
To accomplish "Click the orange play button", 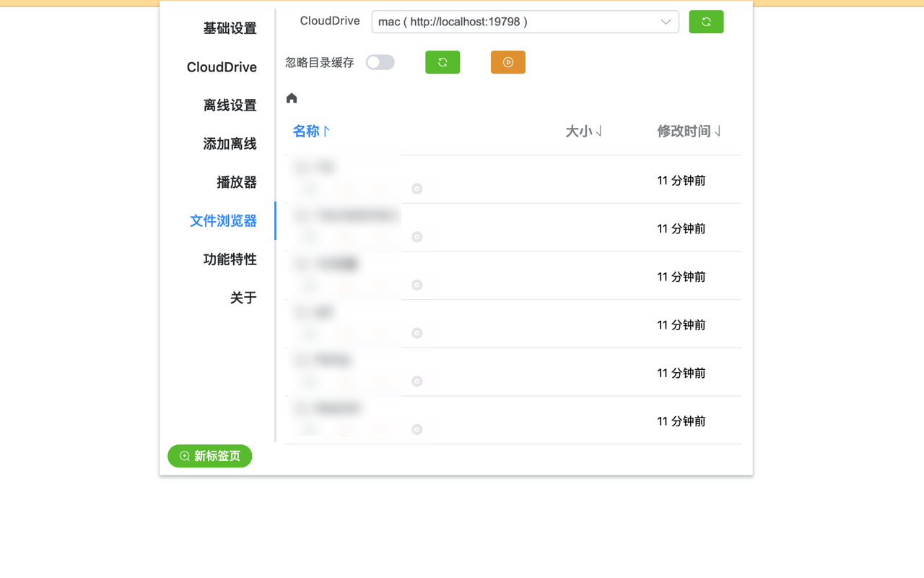I will coord(507,62).
